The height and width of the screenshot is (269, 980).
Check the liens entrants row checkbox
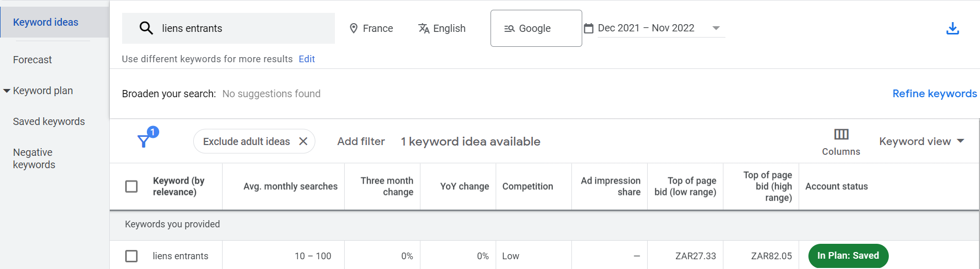pos(131,256)
